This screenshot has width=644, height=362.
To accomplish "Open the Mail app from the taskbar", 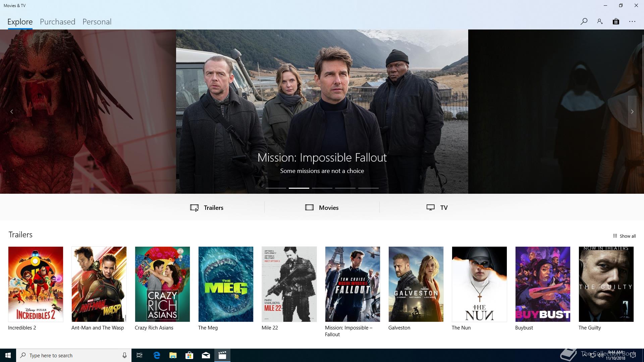I will point(206,355).
